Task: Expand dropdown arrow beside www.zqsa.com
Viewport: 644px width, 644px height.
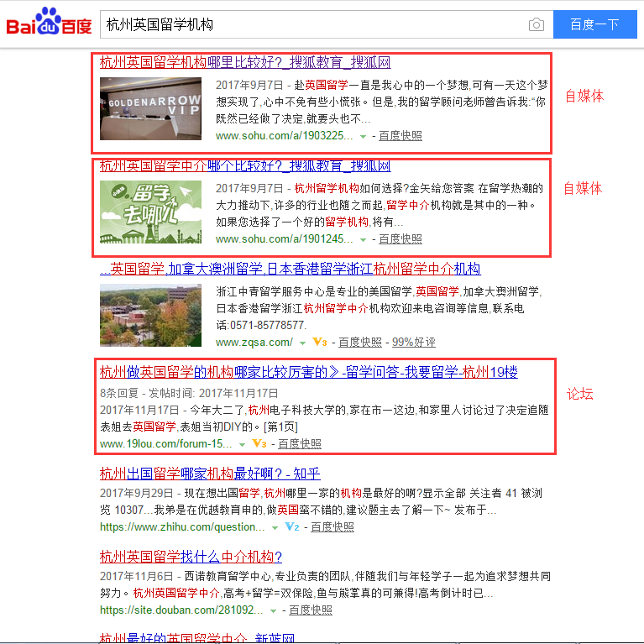Action: [303, 343]
